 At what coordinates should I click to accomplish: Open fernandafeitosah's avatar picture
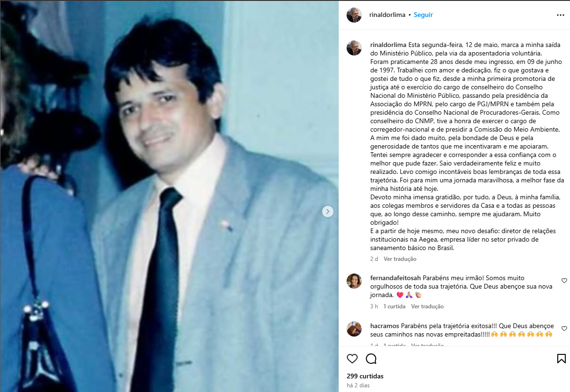pos(354,281)
